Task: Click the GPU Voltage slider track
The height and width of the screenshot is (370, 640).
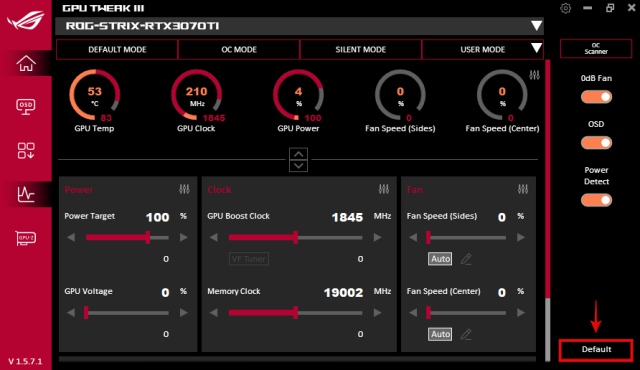Action: tap(127, 313)
